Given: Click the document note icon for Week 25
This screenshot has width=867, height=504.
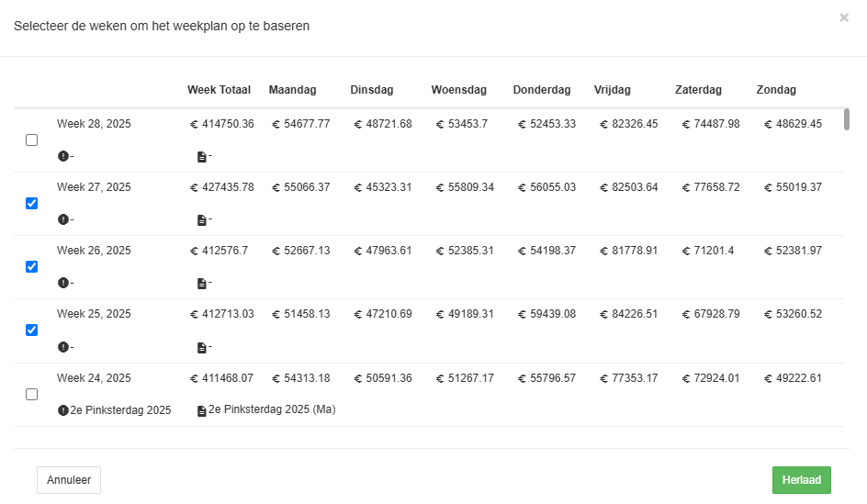Looking at the screenshot, I should [202, 348].
